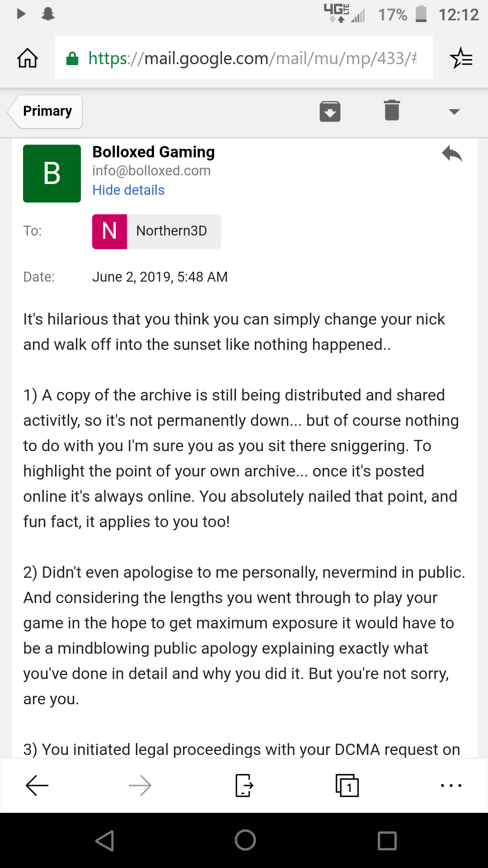Reply using the arrow icon
Viewport: 488px width, 868px height.
click(x=452, y=154)
